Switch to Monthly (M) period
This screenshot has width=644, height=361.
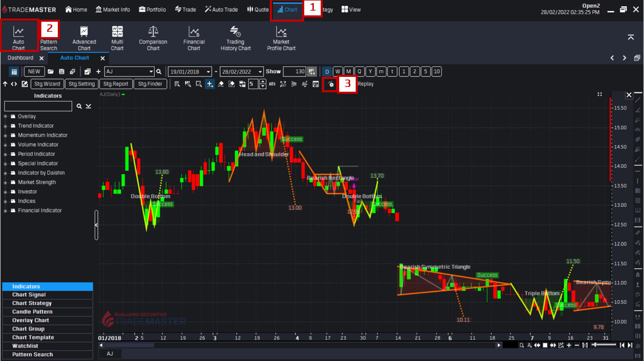[348, 72]
